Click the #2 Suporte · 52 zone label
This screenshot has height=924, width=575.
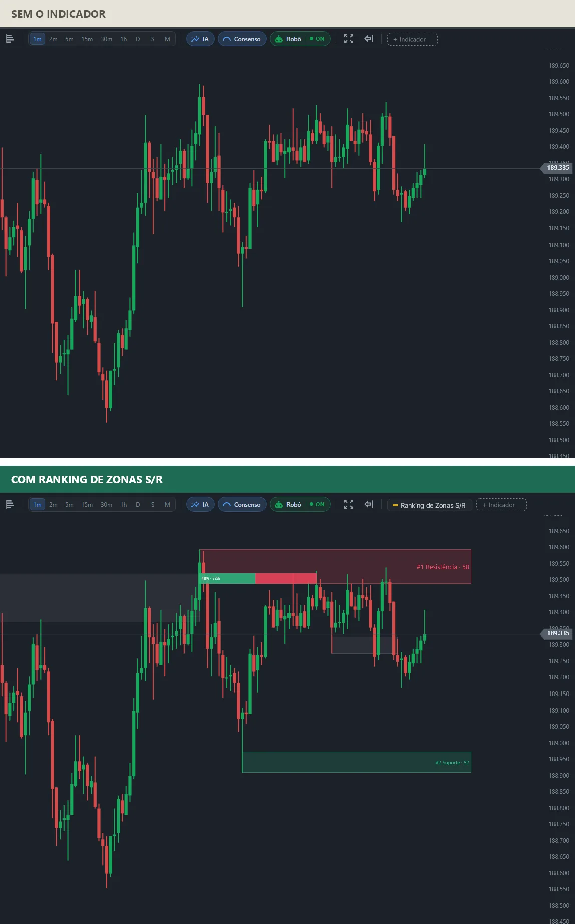pos(452,763)
